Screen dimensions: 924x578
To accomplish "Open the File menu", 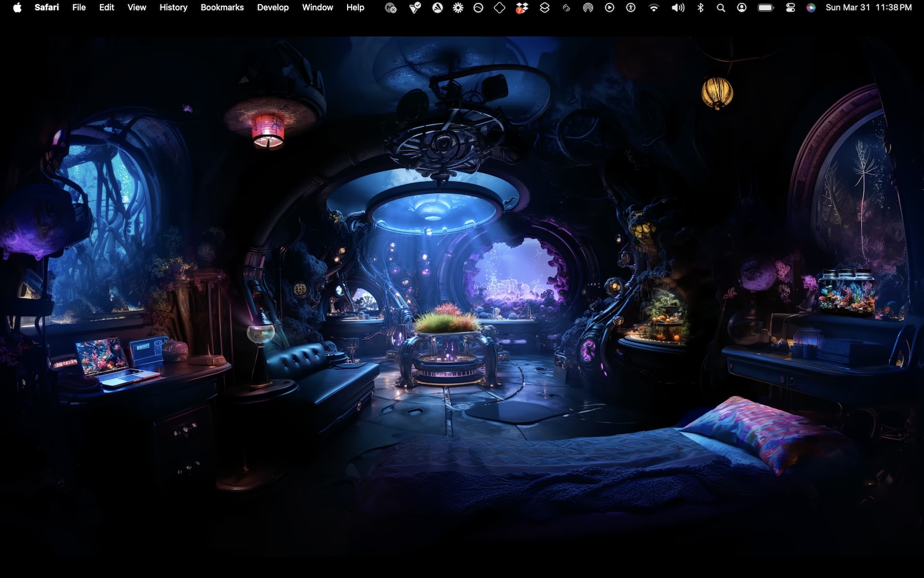I will pos(79,8).
